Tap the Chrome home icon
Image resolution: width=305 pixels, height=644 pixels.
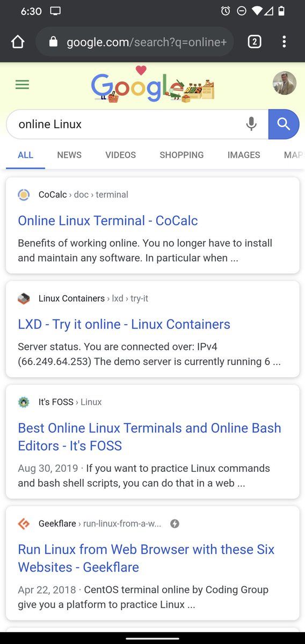[18, 42]
